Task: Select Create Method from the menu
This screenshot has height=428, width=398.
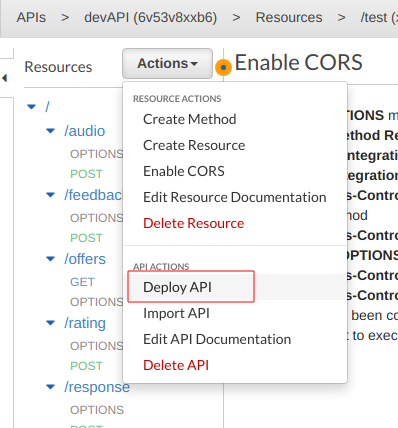Action: (x=190, y=119)
